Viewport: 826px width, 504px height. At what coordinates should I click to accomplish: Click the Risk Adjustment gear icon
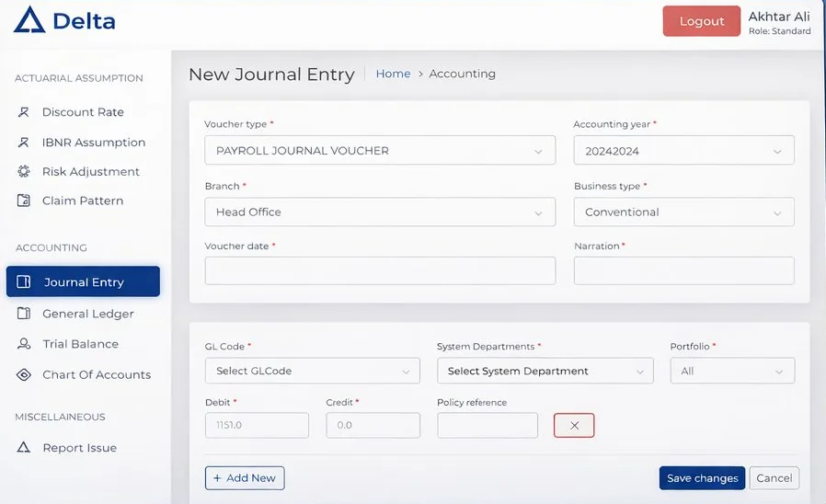(x=24, y=171)
